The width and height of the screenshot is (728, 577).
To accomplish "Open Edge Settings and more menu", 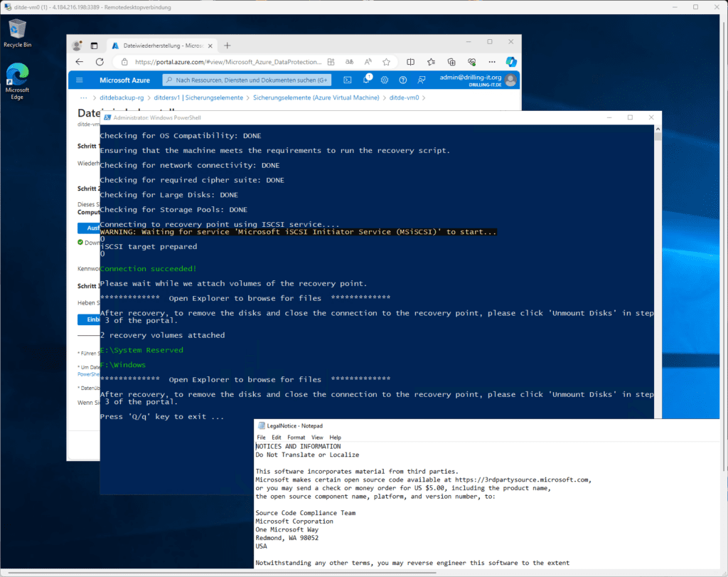I will [x=492, y=62].
